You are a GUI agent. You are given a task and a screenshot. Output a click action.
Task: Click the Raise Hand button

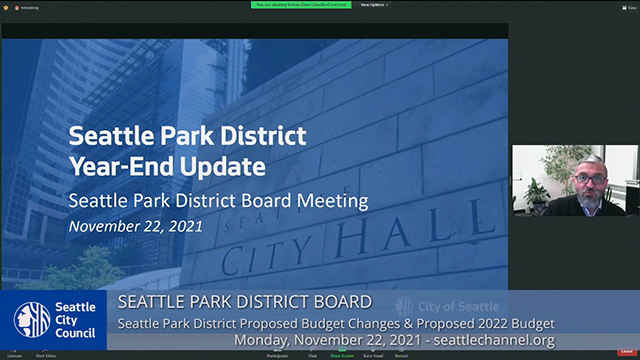[x=373, y=354]
